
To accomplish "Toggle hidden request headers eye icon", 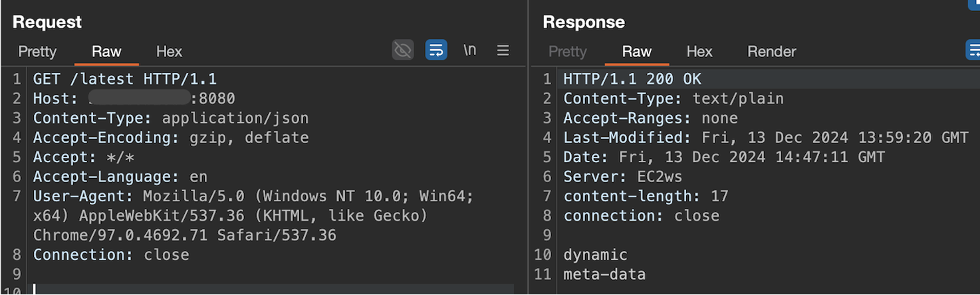I will click(403, 50).
